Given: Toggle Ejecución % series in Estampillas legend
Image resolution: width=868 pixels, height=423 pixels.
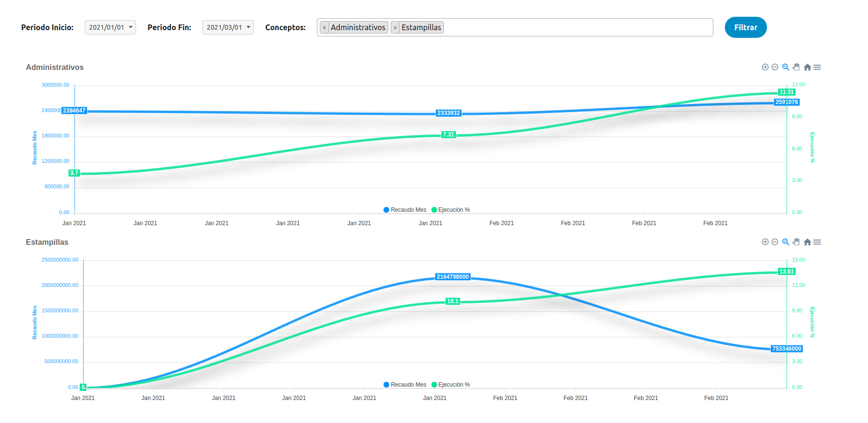Looking at the screenshot, I should pyautogui.click(x=451, y=385).
